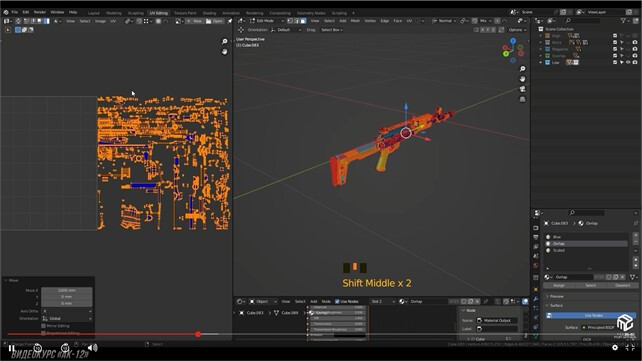Click the viewport zoom magnifier icon
Screen dimensions: 642x361
tap(522, 69)
